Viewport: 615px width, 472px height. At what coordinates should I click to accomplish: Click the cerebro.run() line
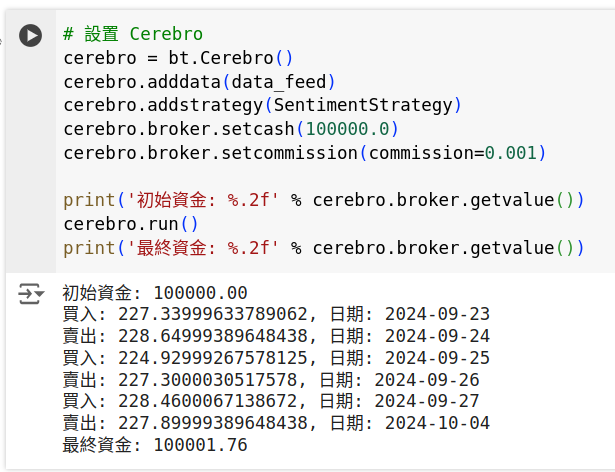pyautogui.click(x=131, y=224)
